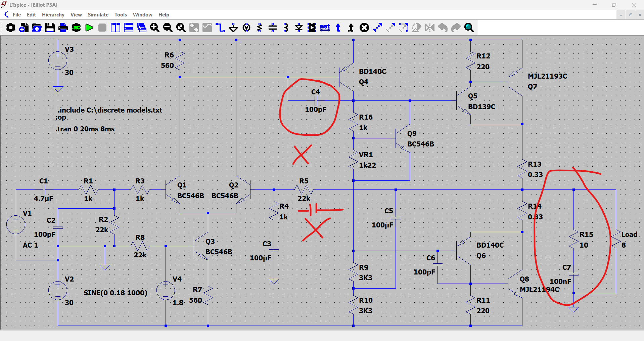Click the V1 AC 1 source symbol
Image resolution: width=644 pixels, height=341 pixels.
(x=16, y=224)
